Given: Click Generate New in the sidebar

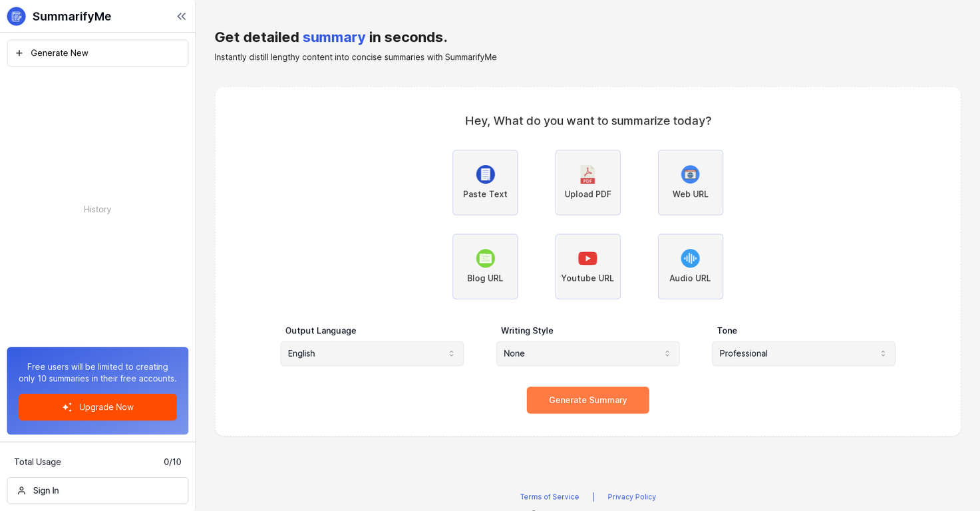Looking at the screenshot, I should [98, 53].
